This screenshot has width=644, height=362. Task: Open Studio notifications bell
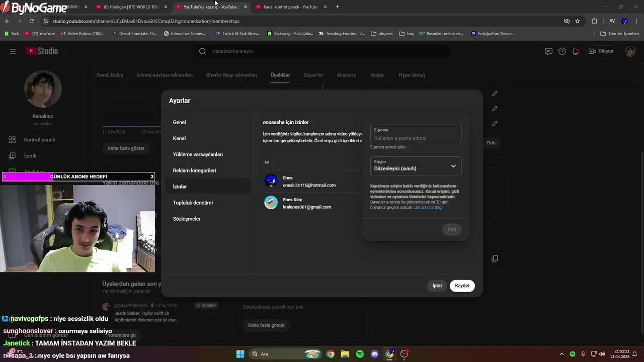click(576, 51)
